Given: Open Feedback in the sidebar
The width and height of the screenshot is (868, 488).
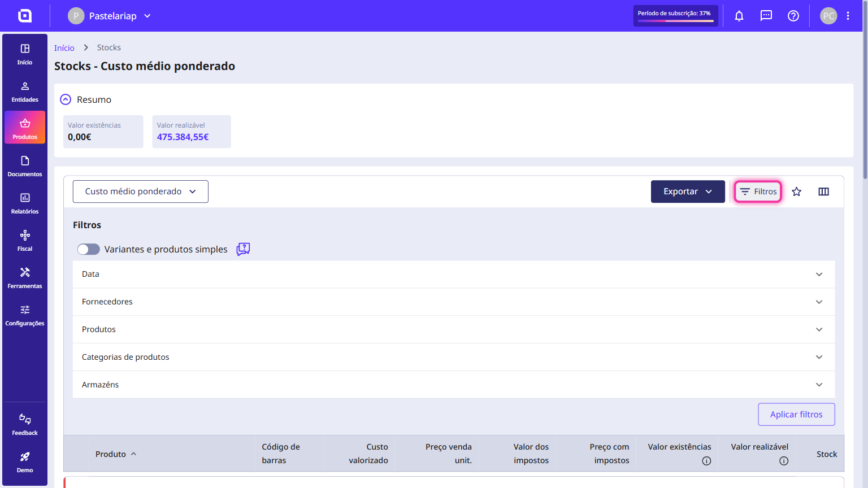Looking at the screenshot, I should 25,425.
